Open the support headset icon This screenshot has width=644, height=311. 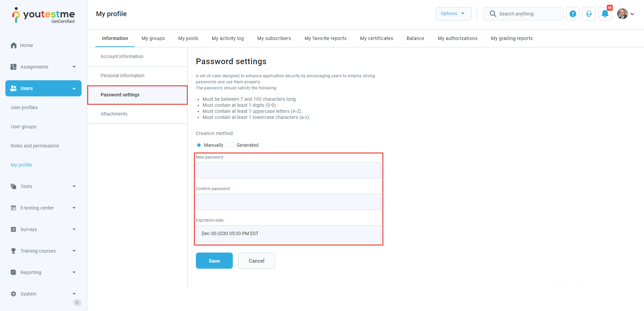pos(589,14)
